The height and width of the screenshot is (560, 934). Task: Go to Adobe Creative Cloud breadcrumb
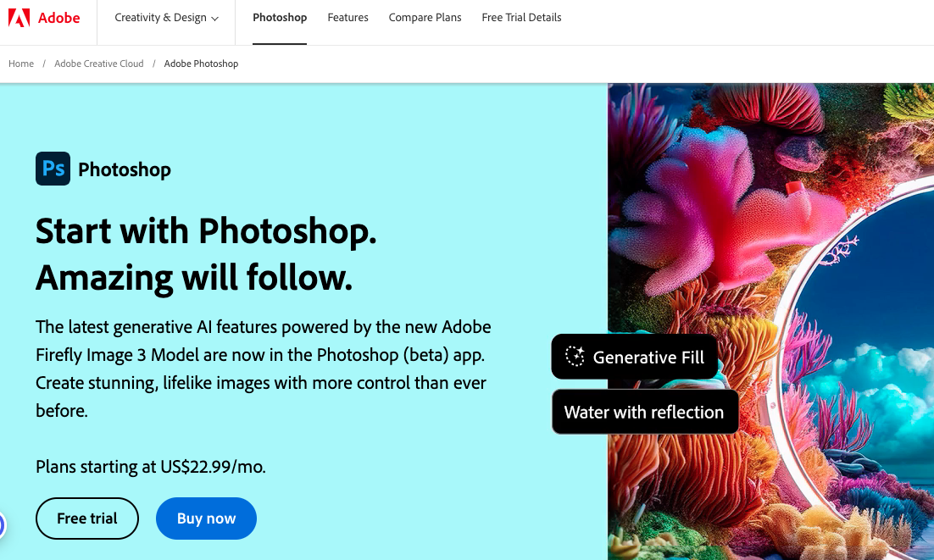click(99, 64)
